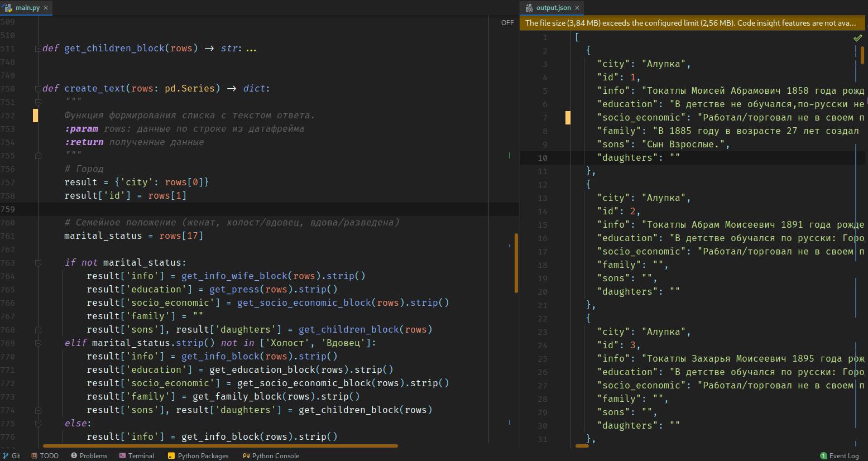Launch the Python Console panel

(271, 455)
